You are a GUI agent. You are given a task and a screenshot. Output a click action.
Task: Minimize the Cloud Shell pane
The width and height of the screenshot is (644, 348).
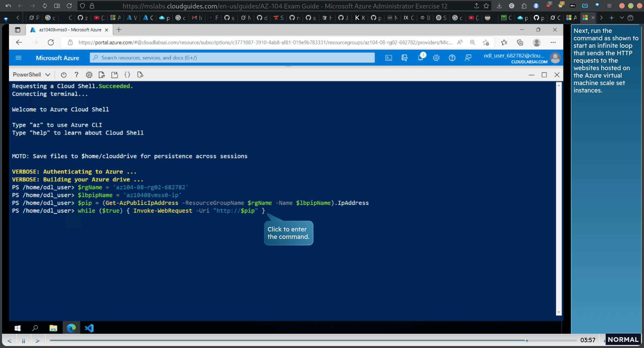click(x=531, y=75)
